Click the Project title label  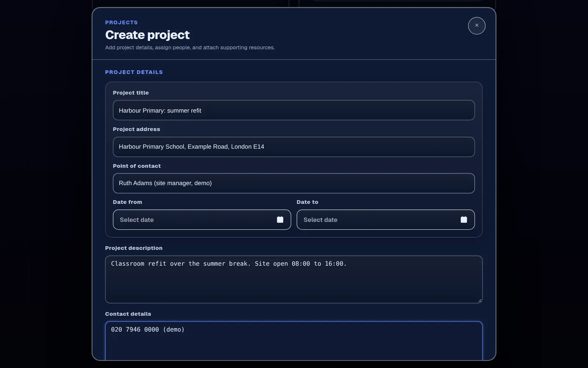pos(131,93)
